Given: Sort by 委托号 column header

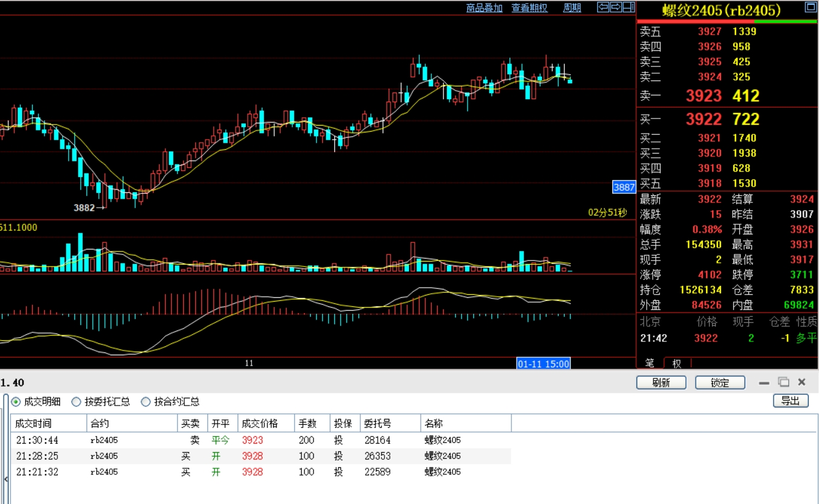Looking at the screenshot, I should pos(390,424).
